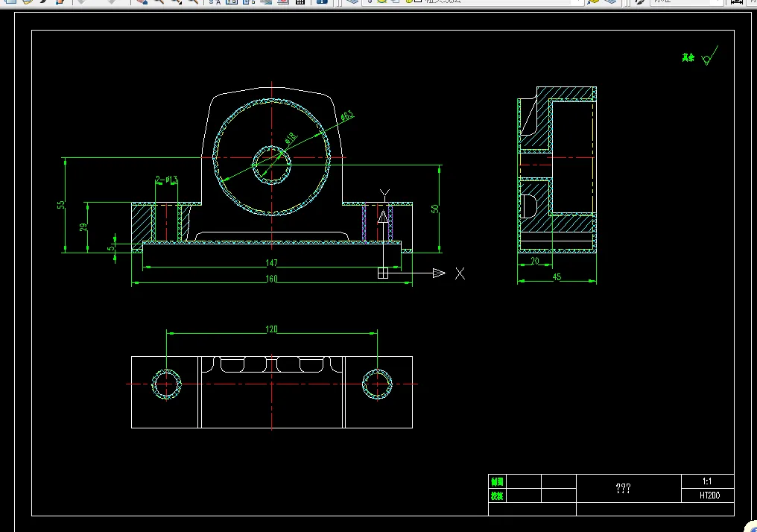Viewport: 757px width, 532px height.
Task: Click the "校核" label in title block
Action: (497, 495)
